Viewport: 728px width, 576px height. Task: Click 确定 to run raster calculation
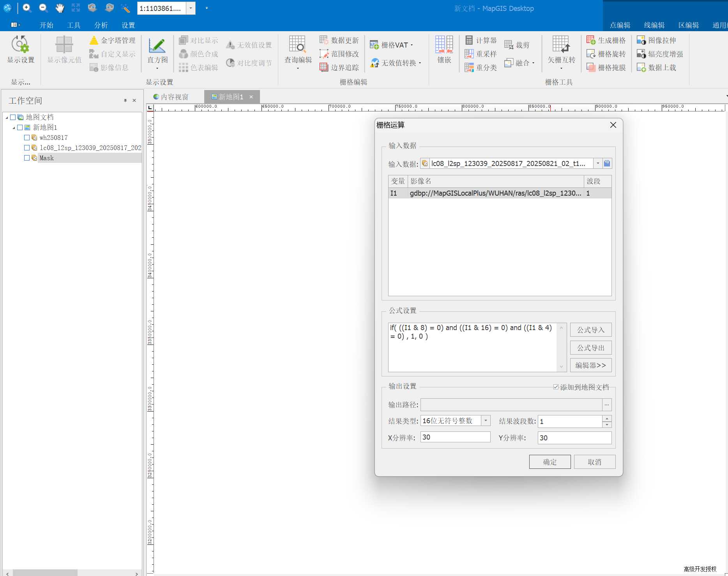[x=550, y=462]
